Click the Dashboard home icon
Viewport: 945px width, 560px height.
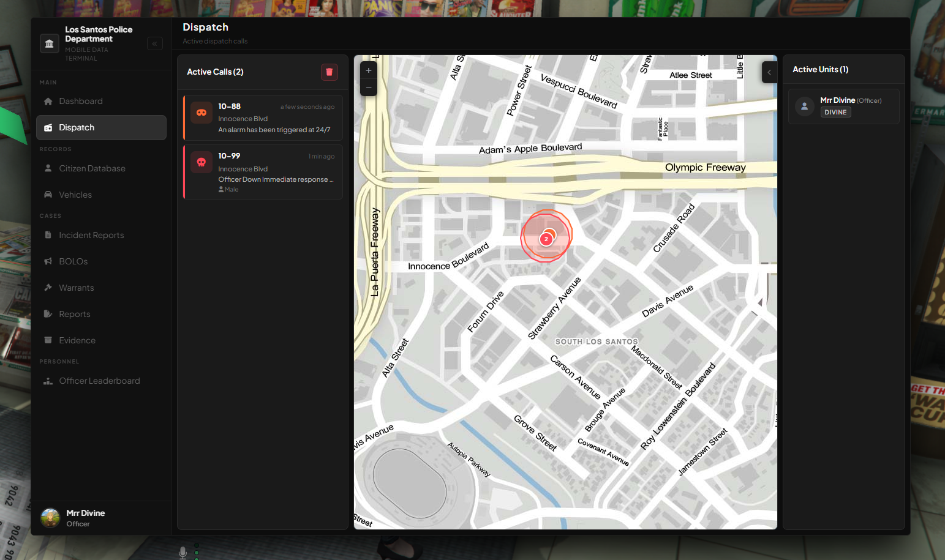48,101
